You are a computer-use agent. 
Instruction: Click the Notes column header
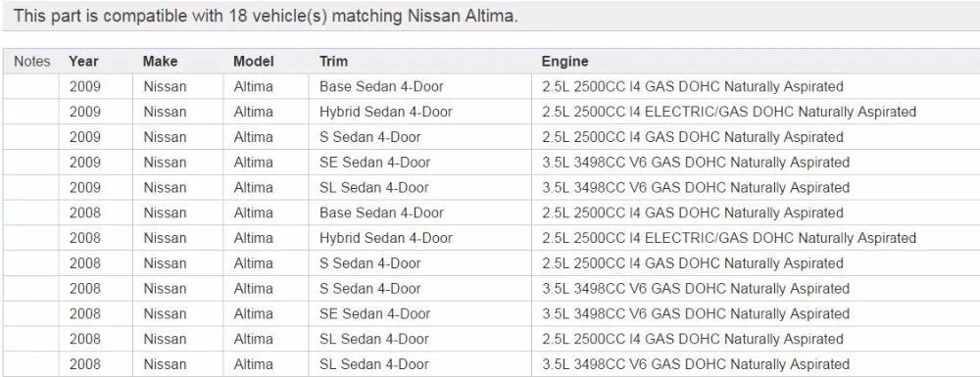pos(32,61)
